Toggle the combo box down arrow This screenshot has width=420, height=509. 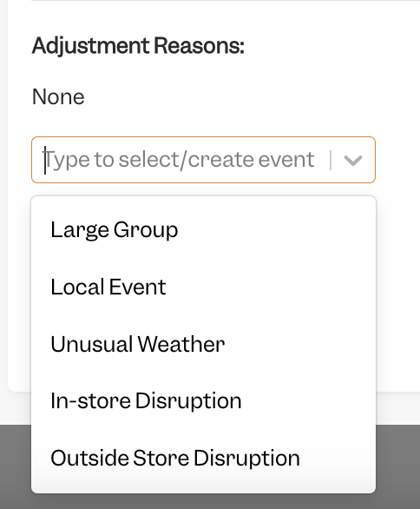[x=352, y=160]
